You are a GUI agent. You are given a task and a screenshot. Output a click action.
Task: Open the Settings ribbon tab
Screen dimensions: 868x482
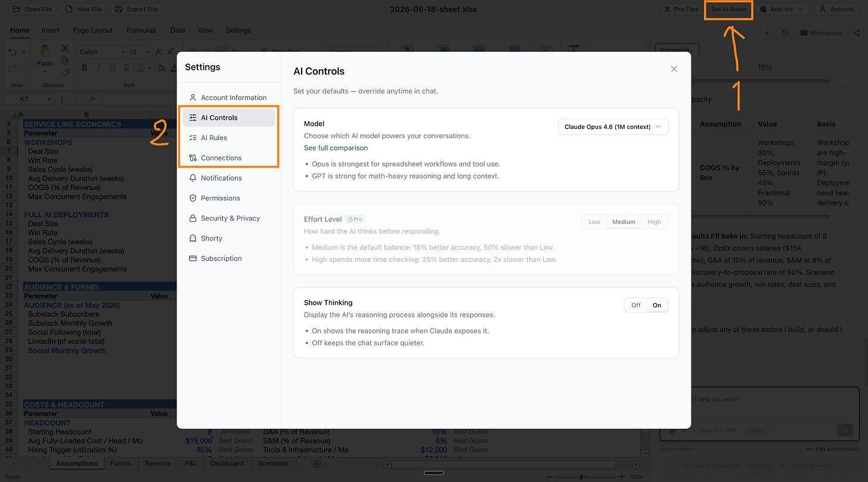point(238,30)
